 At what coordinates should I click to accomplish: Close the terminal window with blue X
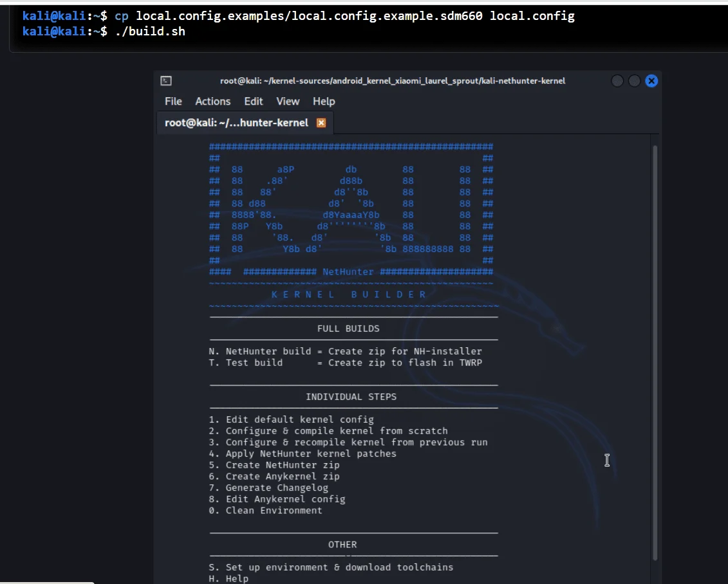[x=651, y=80]
